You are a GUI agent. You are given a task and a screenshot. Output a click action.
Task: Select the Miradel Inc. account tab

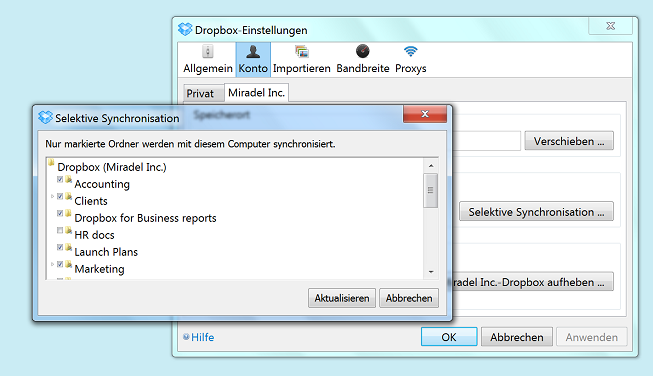click(257, 92)
